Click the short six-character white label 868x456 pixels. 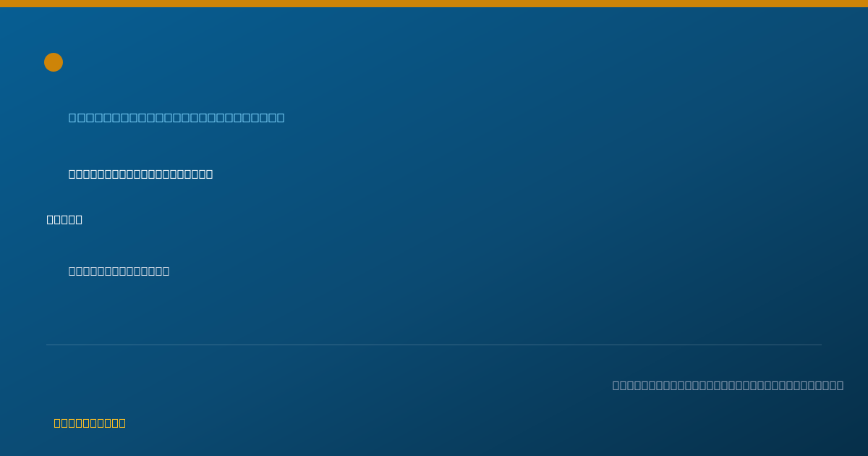point(64,219)
